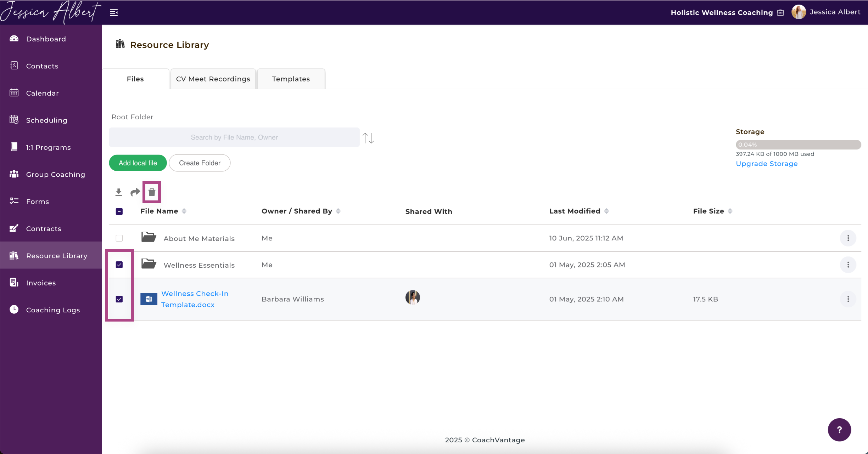Screen dimensions: 868x454
Task: Click the Forms checklist icon
Action: (x=14, y=201)
